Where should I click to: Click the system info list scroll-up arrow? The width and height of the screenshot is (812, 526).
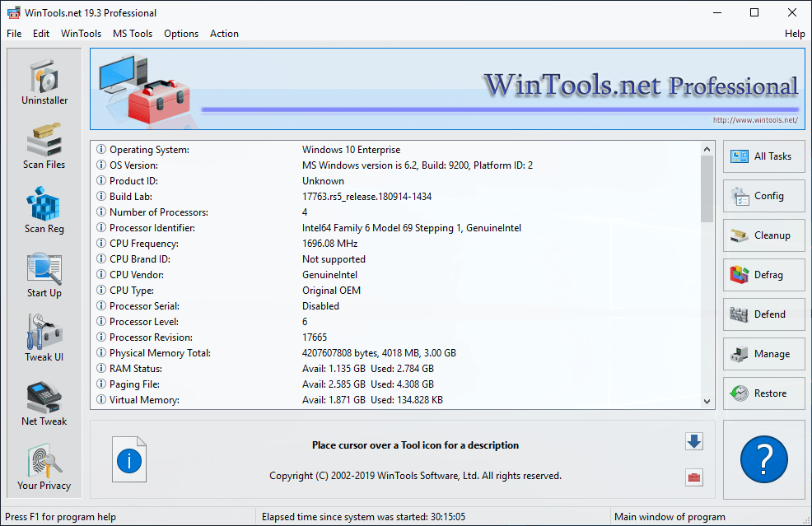pos(707,149)
